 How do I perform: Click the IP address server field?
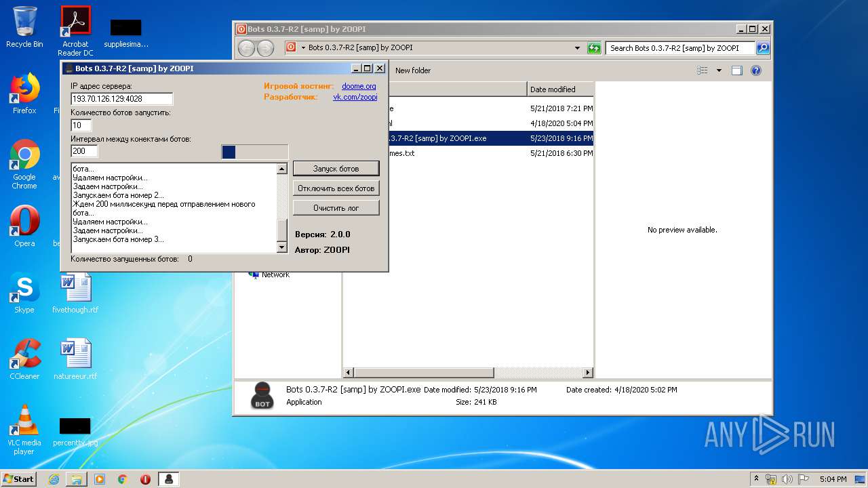pos(121,99)
